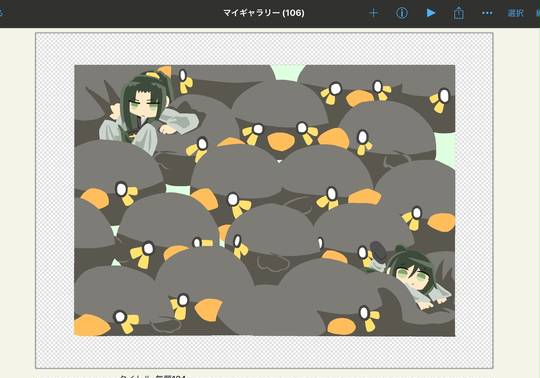The height and width of the screenshot is (378, 540).
Task: Open the artwork info circle-i icon
Action: 402,13
